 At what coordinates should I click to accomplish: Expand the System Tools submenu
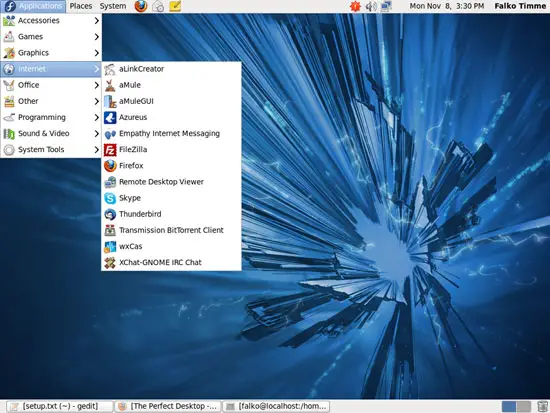(51, 149)
